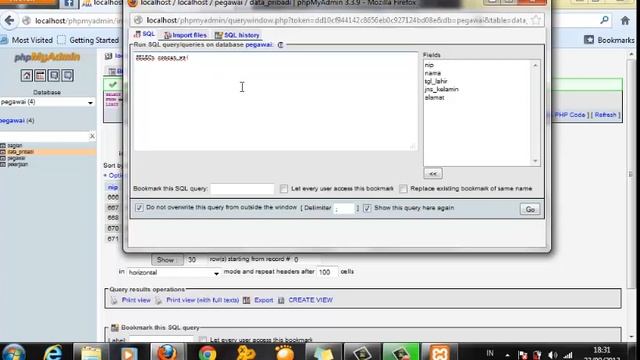This screenshot has width=640, height=360.
Task: Open the pegawai (4) database link in sidebar
Action: (17, 121)
